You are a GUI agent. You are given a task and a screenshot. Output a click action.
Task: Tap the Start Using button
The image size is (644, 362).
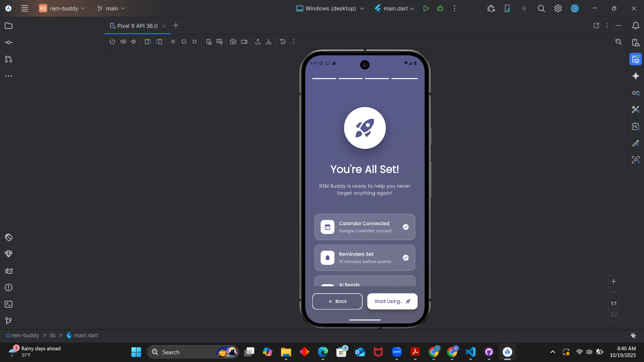pos(392,301)
